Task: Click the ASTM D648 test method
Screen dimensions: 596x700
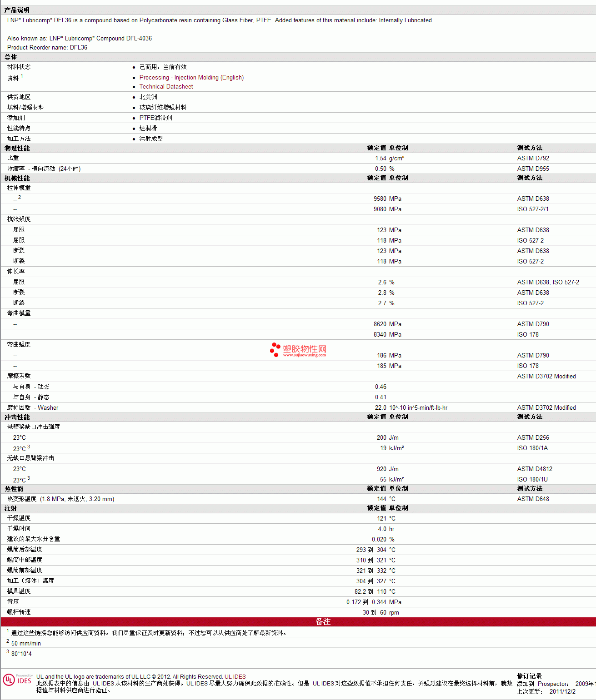Action: click(533, 499)
